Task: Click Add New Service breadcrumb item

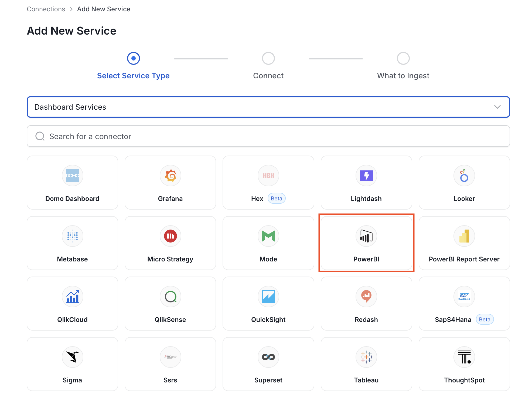Action: (x=104, y=9)
